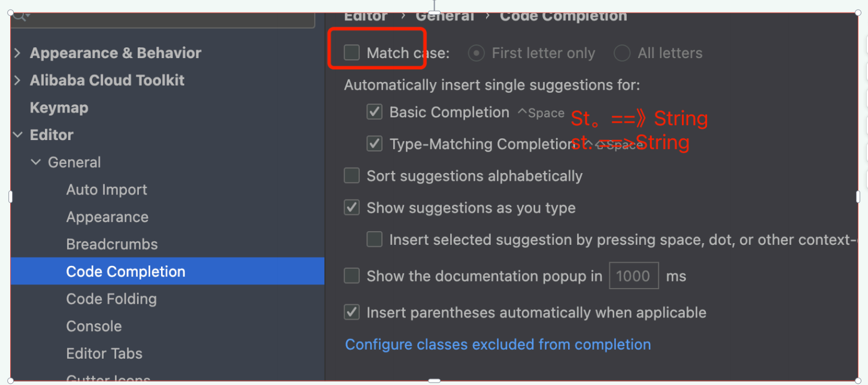Expand Appearance & Behavior section

coord(17,53)
